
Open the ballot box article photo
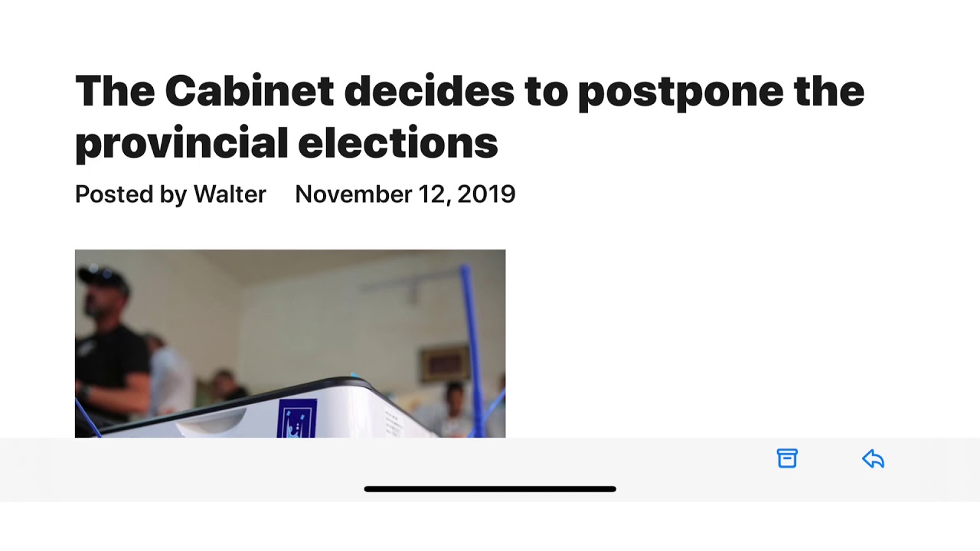289,343
